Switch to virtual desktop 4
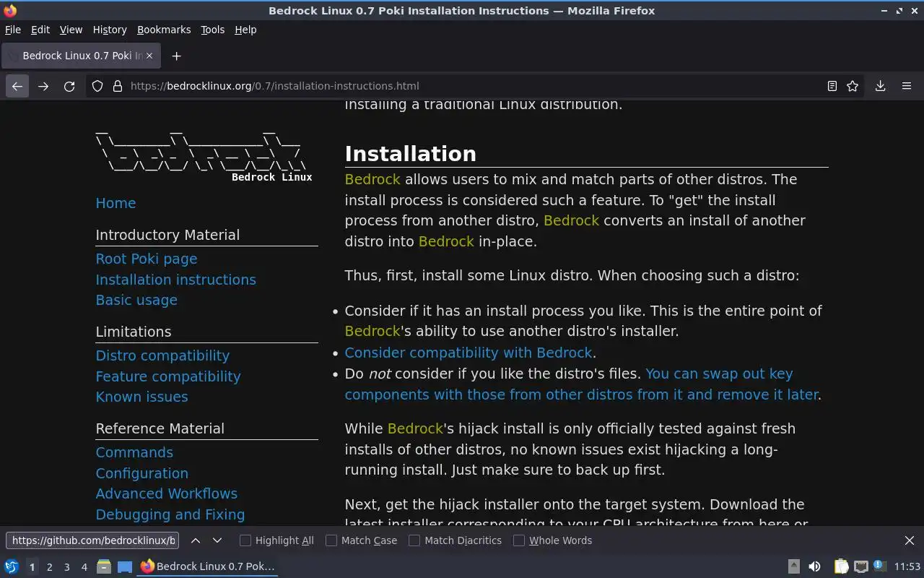This screenshot has width=924, height=578. coord(84,567)
